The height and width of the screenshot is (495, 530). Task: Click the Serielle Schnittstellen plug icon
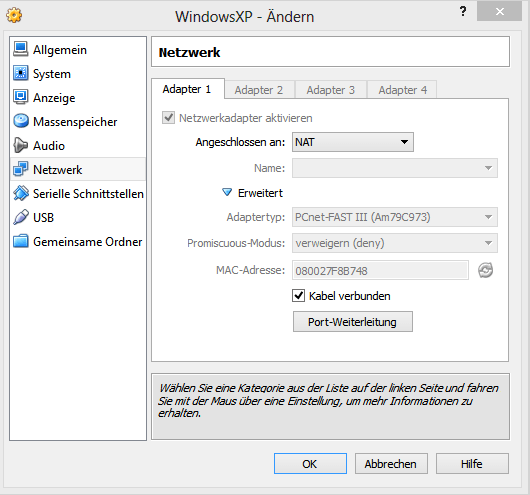(21, 193)
